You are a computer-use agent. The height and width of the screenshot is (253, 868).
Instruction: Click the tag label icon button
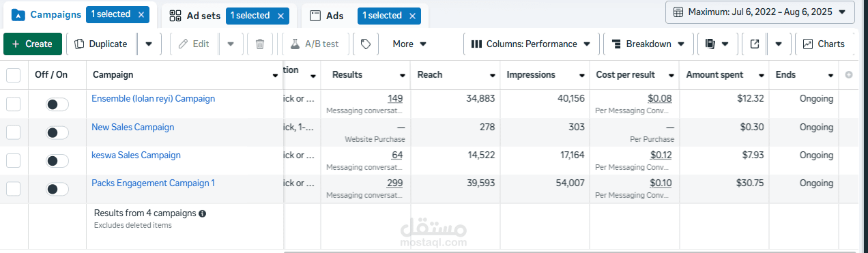[x=366, y=44]
